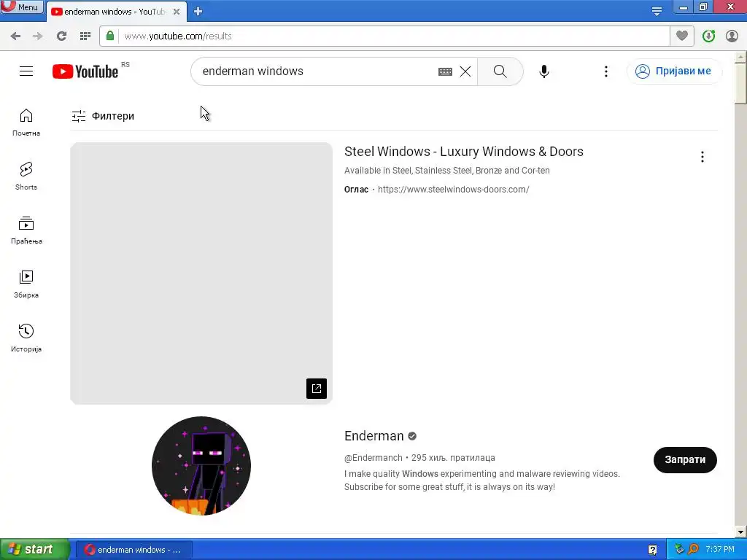Click the taskbar clock 7:37 PM
Viewport: 747px width, 560px height.
720,550
